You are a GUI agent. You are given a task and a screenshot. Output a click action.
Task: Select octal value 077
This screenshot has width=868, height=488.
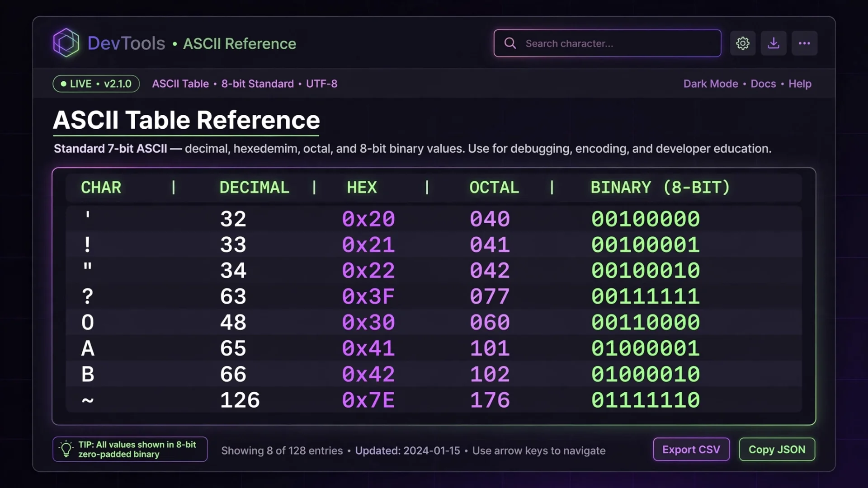490,297
